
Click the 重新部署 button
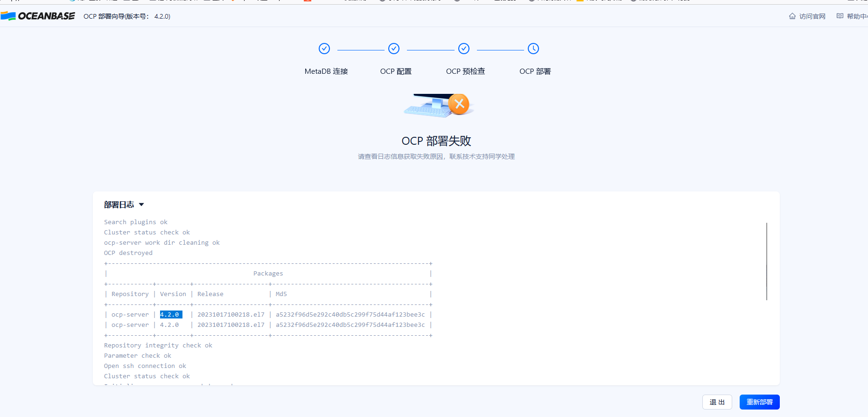point(760,402)
